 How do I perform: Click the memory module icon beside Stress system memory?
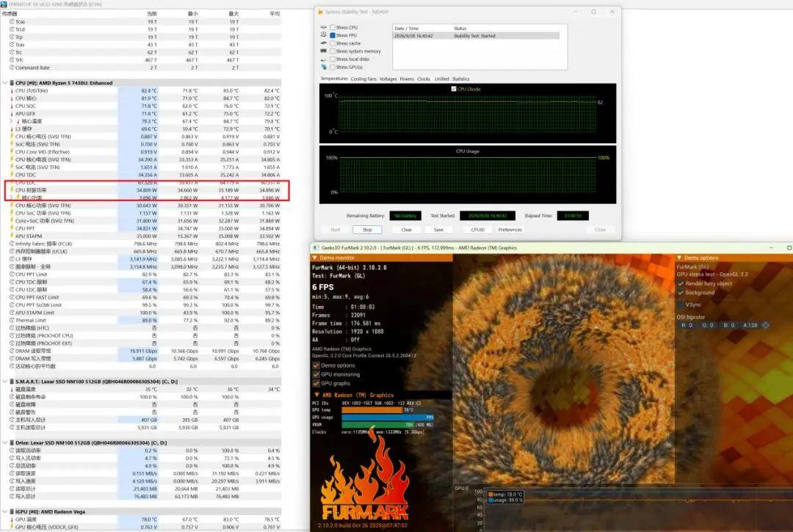point(324,51)
